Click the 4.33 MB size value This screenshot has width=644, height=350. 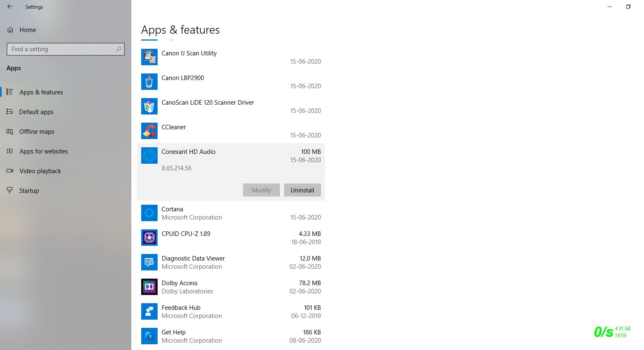point(310,234)
